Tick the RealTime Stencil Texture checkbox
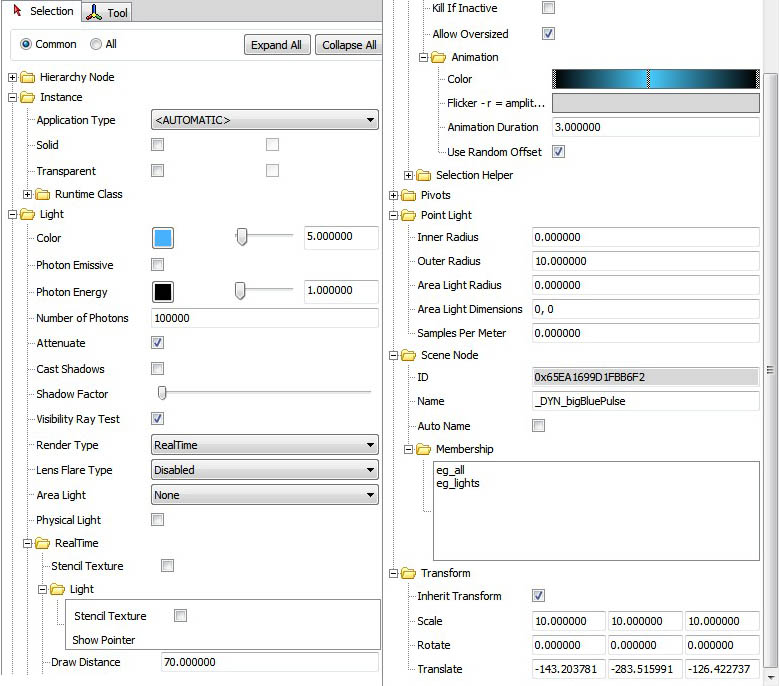The width and height of the screenshot is (780, 686). click(x=168, y=566)
